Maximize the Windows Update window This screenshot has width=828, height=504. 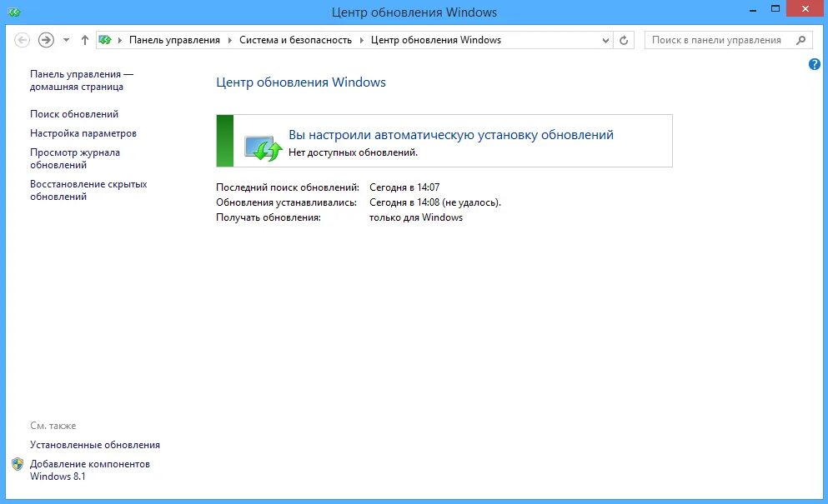(x=775, y=9)
